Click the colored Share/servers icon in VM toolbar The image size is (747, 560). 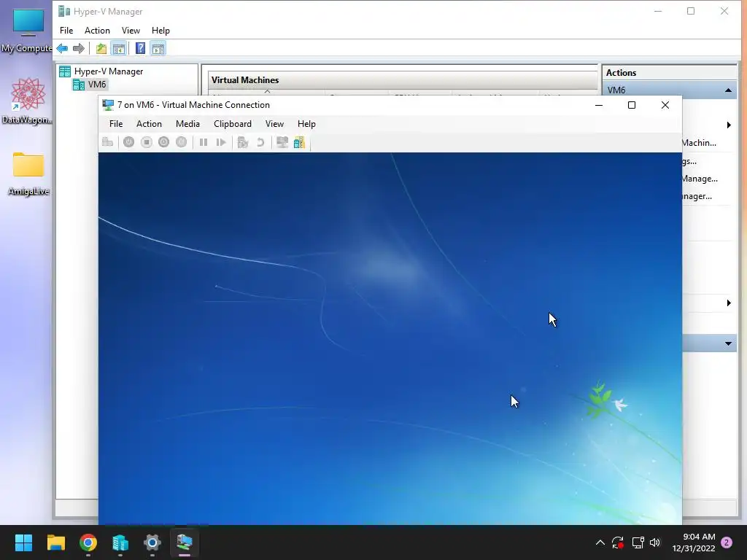(299, 142)
